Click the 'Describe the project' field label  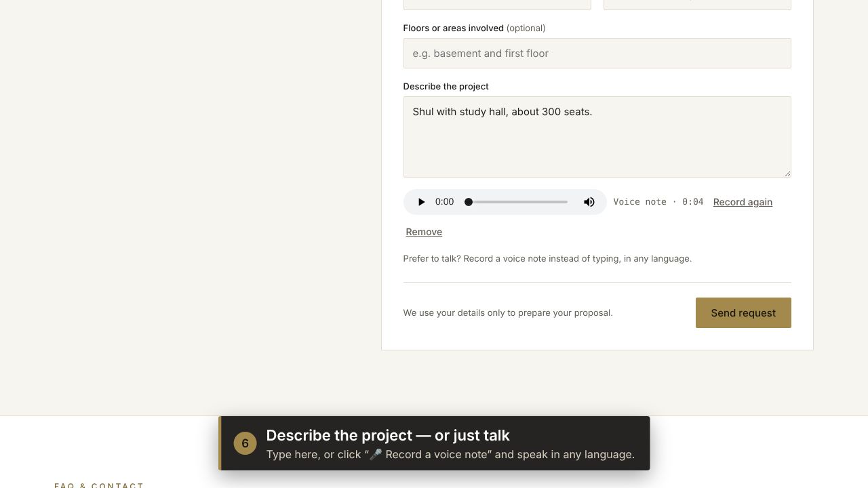tap(446, 87)
